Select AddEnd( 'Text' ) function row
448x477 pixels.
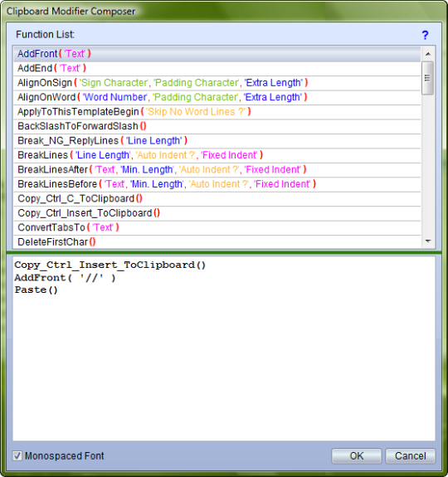tap(217, 69)
